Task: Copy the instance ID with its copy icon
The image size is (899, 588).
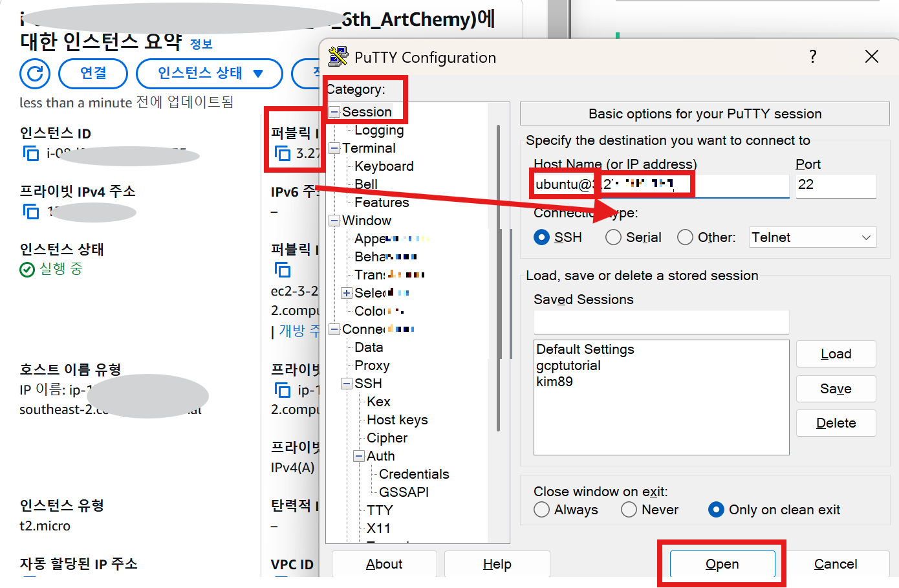Action: [31, 153]
